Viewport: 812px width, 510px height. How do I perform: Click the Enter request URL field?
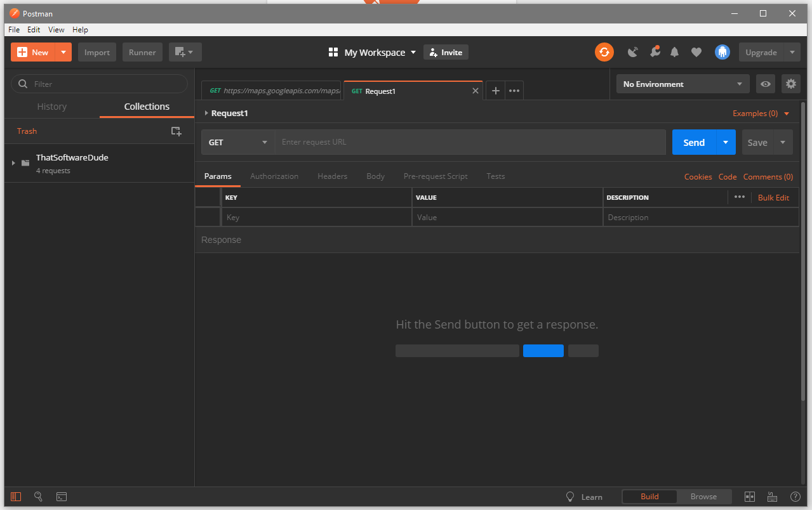click(x=470, y=142)
